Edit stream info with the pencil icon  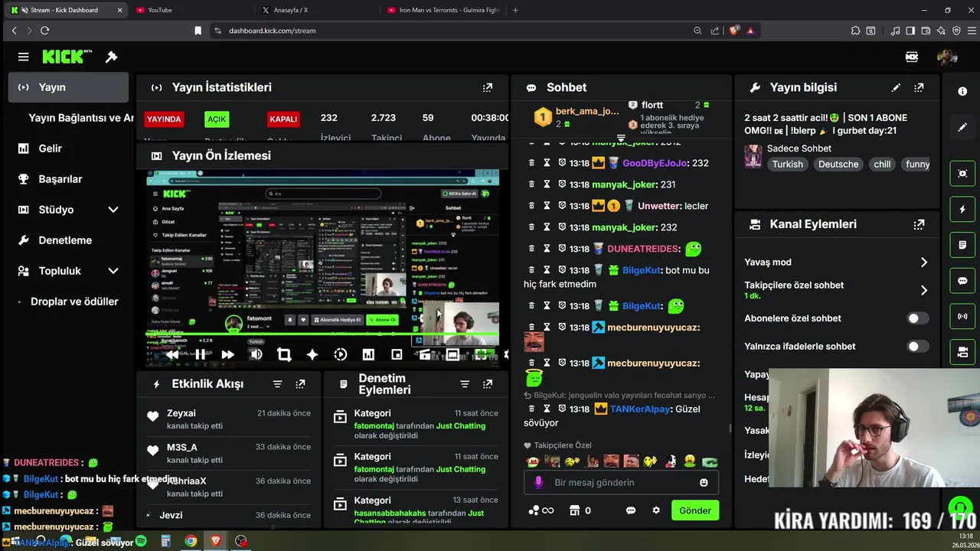pyautogui.click(x=896, y=87)
